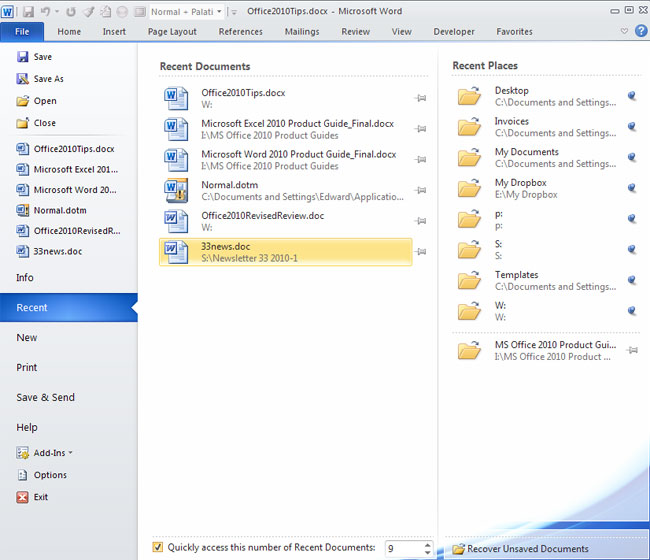Viewport: 650px width, 560px height.
Task: Click the Open folder icon
Action: (22, 101)
